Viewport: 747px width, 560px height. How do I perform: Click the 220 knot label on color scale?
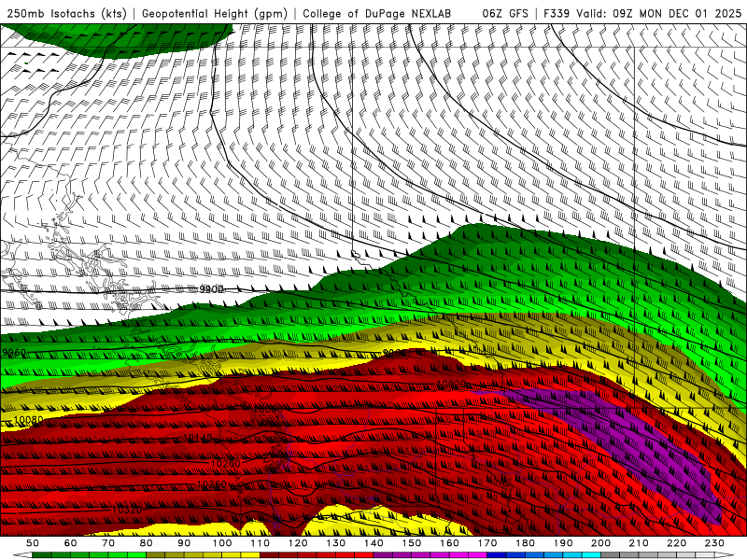676,543
